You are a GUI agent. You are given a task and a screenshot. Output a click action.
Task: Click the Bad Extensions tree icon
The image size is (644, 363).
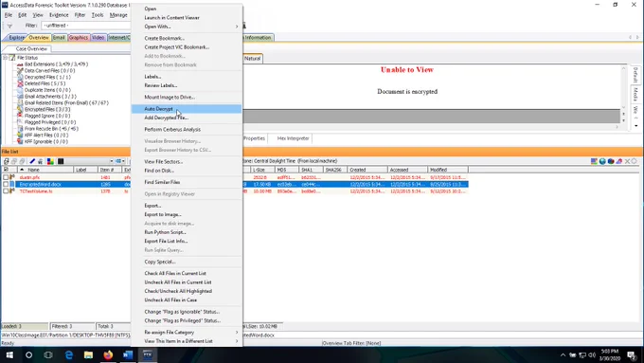[x=20, y=64]
